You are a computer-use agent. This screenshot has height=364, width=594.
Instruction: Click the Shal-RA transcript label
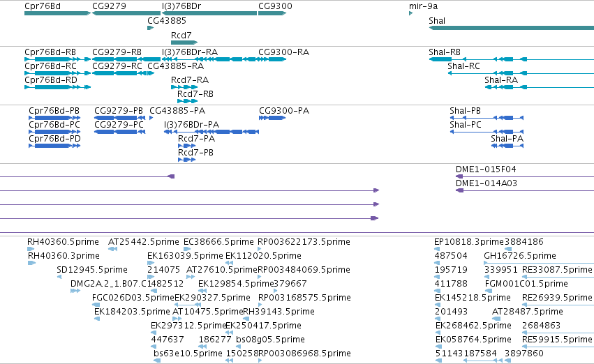click(501, 79)
